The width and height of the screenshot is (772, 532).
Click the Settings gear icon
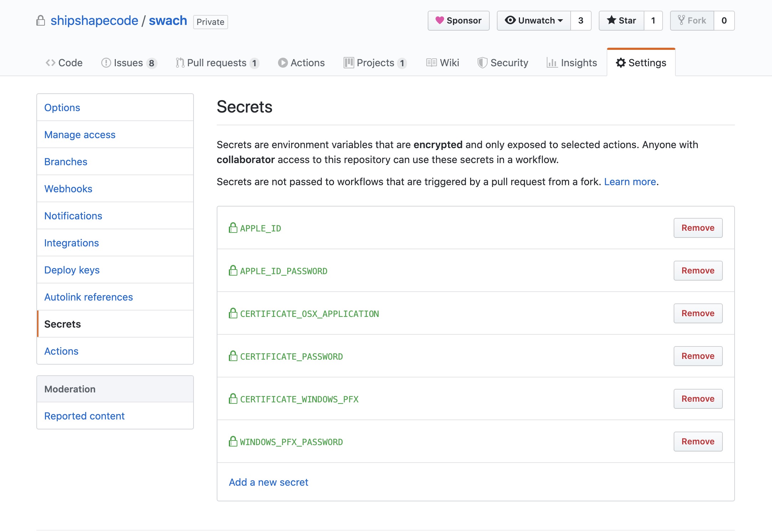(x=621, y=63)
